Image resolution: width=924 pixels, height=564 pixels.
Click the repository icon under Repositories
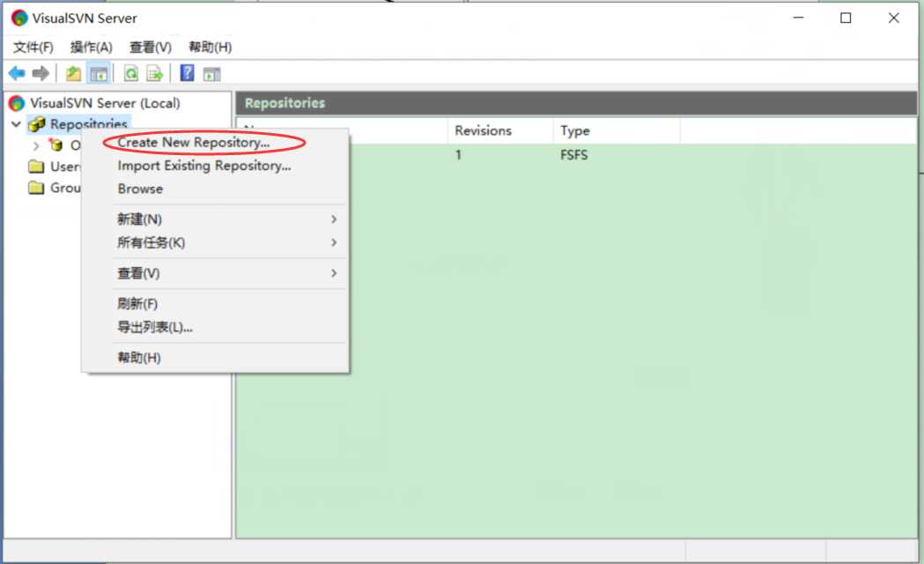pos(56,145)
